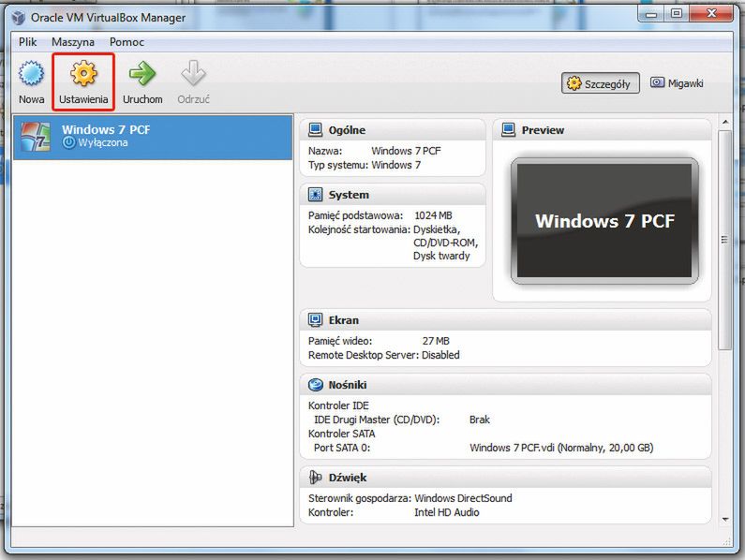Click the Ogólne section monitor icon
Image resolution: width=745 pixels, height=560 pixels.
click(x=315, y=129)
